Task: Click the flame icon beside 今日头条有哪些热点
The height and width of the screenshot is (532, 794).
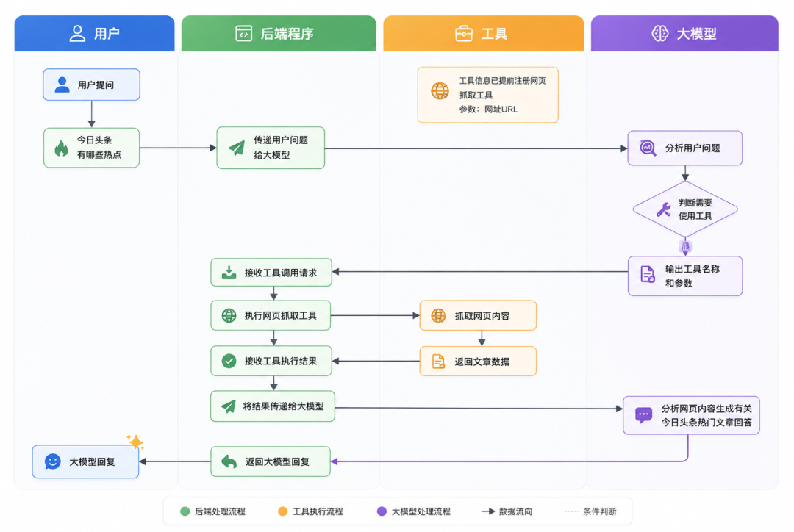Action: (x=61, y=148)
